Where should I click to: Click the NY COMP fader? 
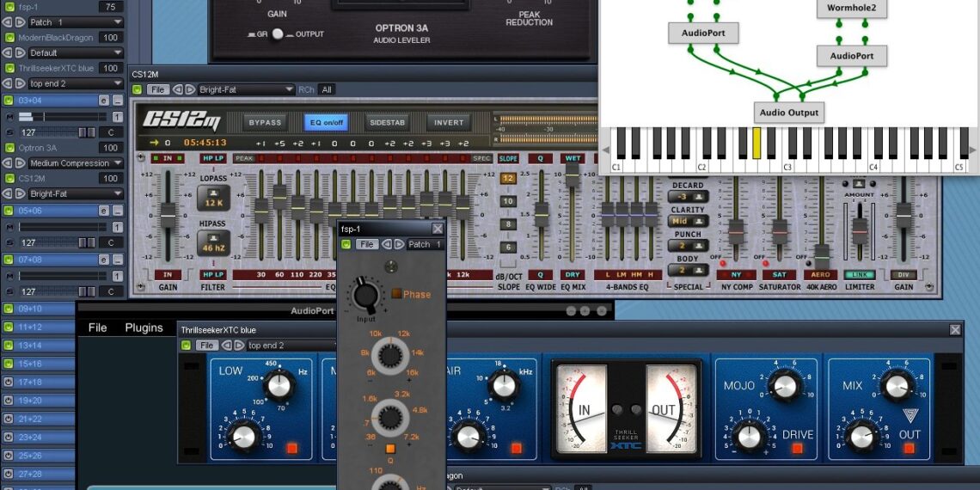click(x=736, y=232)
